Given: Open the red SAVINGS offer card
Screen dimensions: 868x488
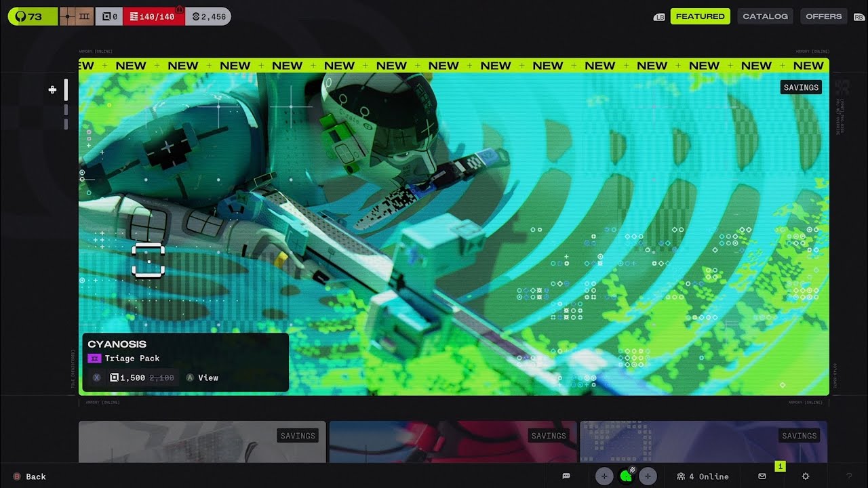Looking at the screenshot, I should point(453,442).
